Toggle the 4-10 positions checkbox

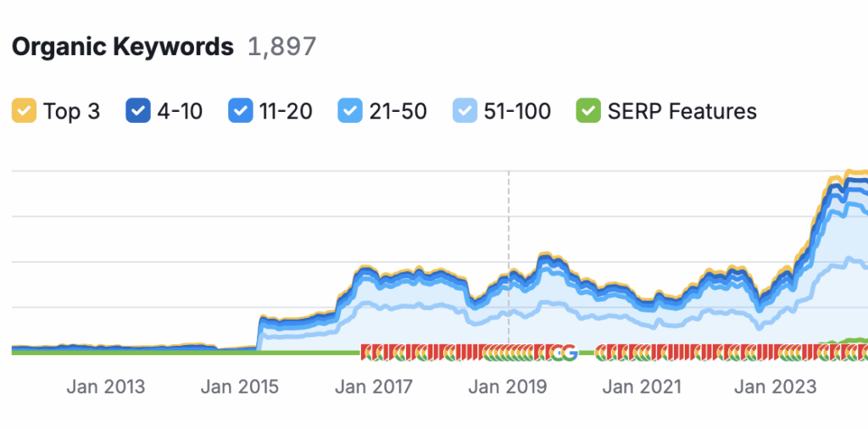coord(138,110)
